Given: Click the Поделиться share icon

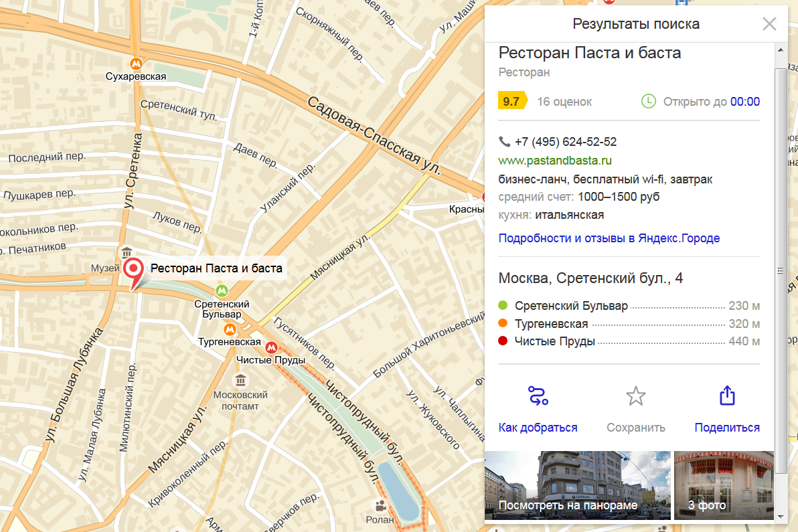Looking at the screenshot, I should (x=727, y=396).
